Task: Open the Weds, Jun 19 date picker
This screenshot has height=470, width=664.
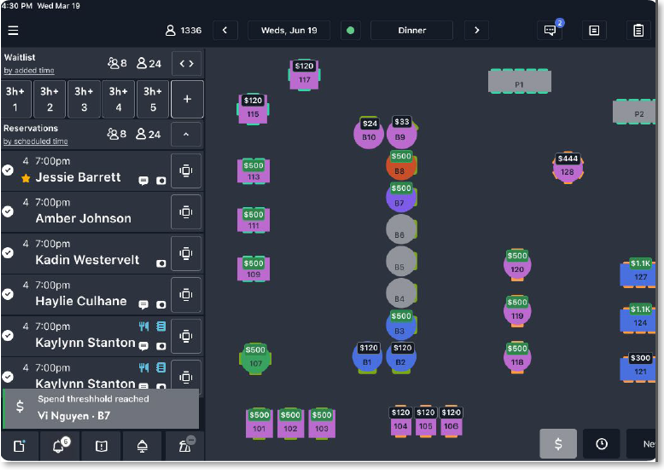Action: [x=289, y=30]
